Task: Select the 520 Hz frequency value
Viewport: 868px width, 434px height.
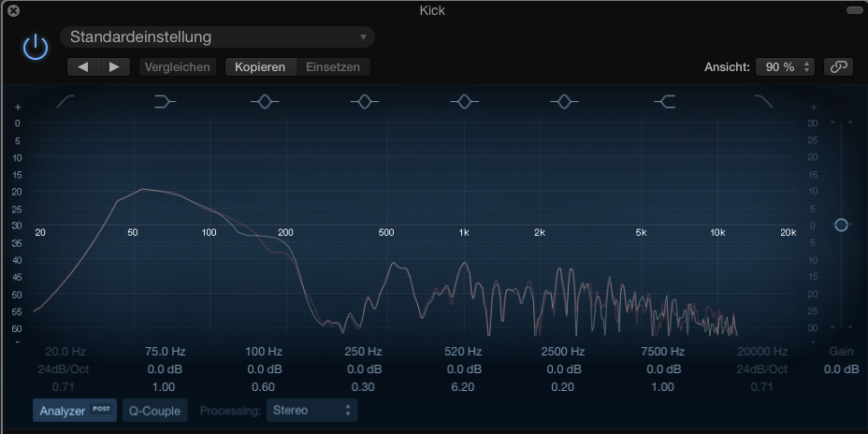Action: (x=463, y=352)
